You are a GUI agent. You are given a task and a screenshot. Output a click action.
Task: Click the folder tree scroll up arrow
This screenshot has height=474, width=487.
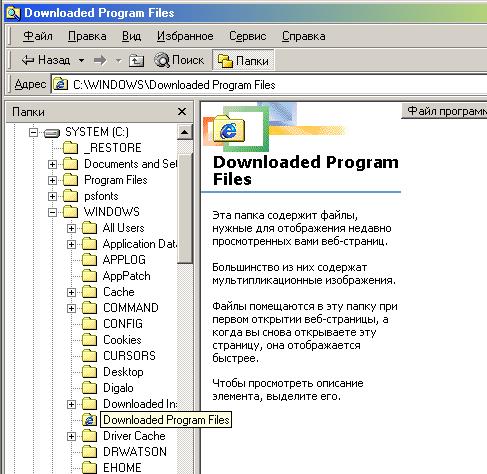184,132
